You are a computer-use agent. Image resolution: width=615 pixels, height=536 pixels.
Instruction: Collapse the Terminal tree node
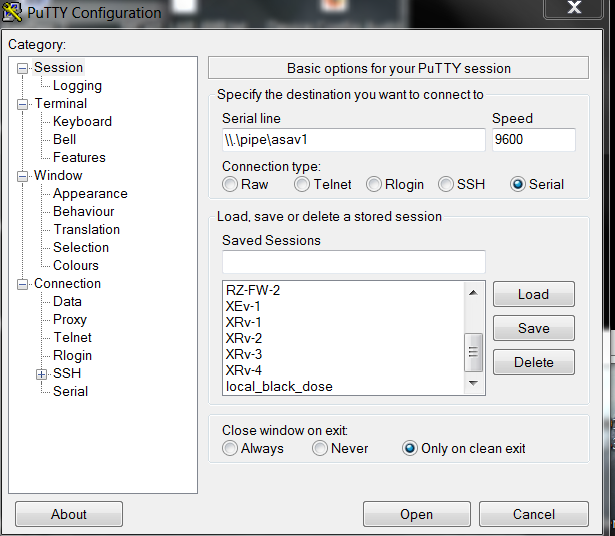pos(22,104)
